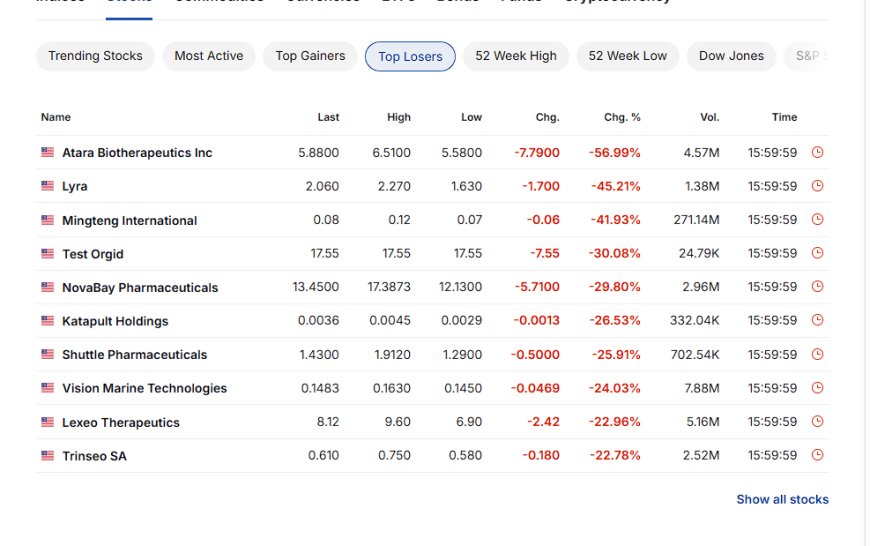870x546 pixels.
Task: Click the clock icon in Lexeo Therapeutics row
Action: pyautogui.click(x=817, y=421)
